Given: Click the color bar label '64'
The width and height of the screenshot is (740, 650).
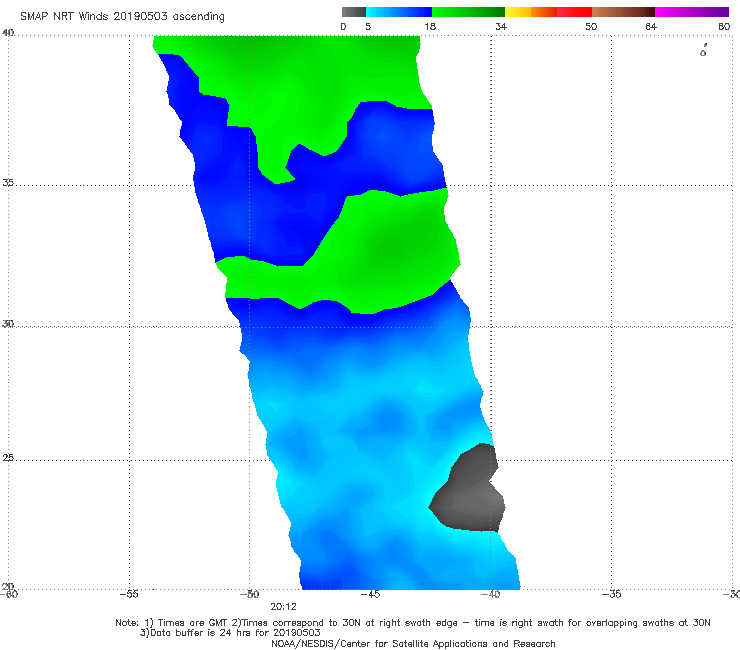Looking at the screenshot, I should pos(651,27).
